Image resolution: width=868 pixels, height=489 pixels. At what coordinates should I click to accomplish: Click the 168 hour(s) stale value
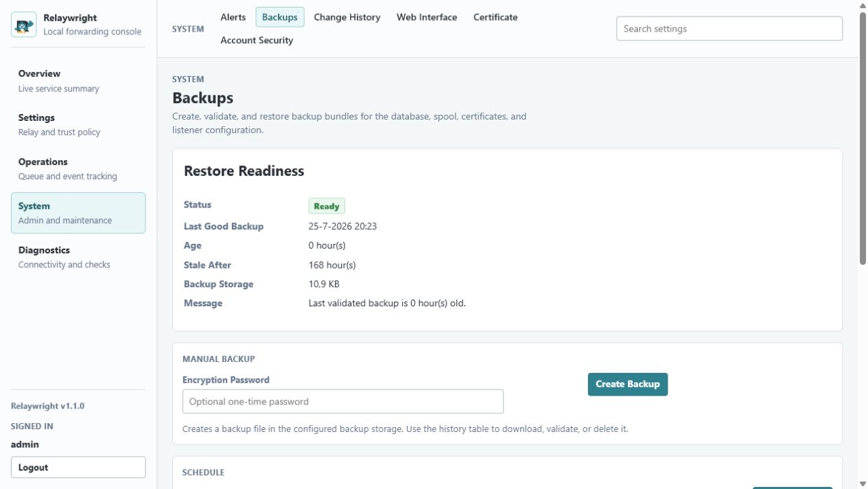click(332, 265)
